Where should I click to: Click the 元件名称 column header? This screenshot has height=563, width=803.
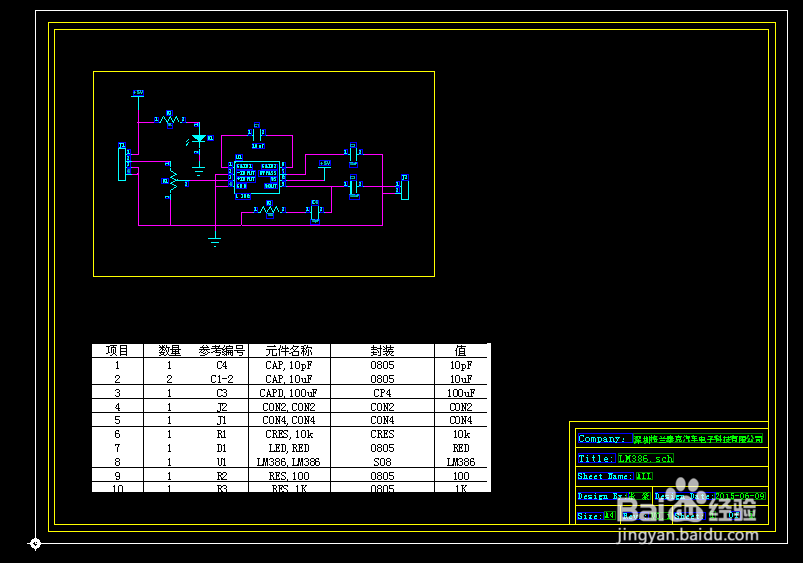pyautogui.click(x=289, y=351)
